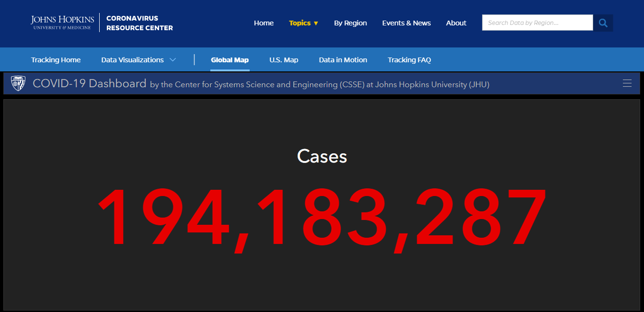Focus the Search Data by Region field

538,23
